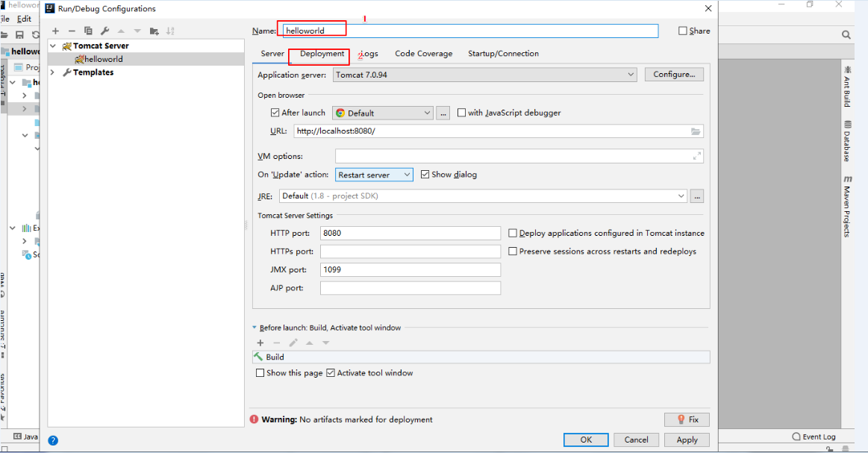
Task: Enable Deploy applications configured in Tomcat instance
Action: click(x=513, y=233)
